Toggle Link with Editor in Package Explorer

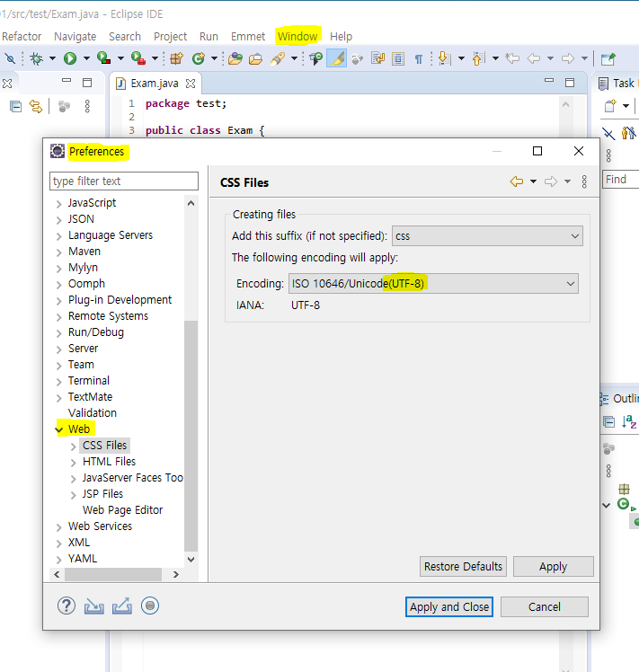tap(36, 106)
